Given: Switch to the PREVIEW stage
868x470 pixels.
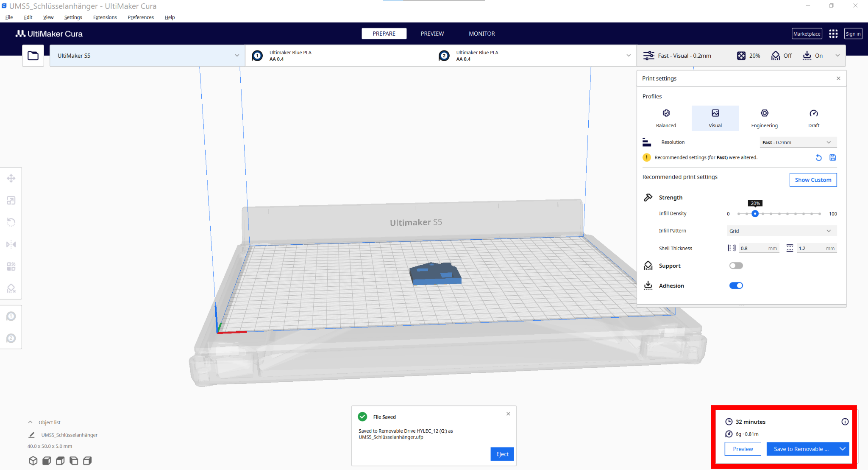Looking at the screenshot, I should point(432,34).
